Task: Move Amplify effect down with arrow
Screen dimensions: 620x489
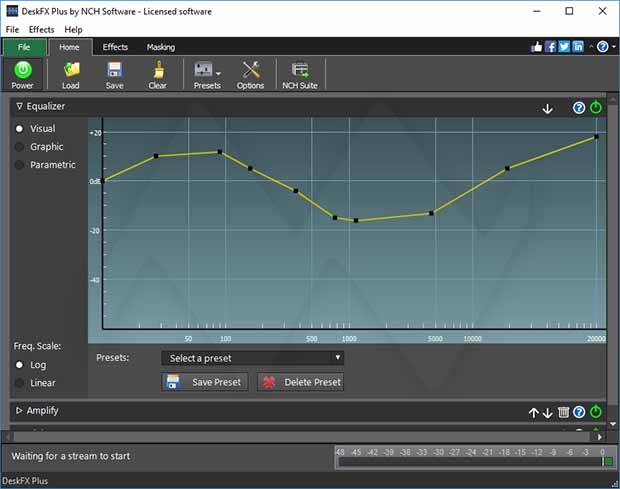Action: coord(548,413)
